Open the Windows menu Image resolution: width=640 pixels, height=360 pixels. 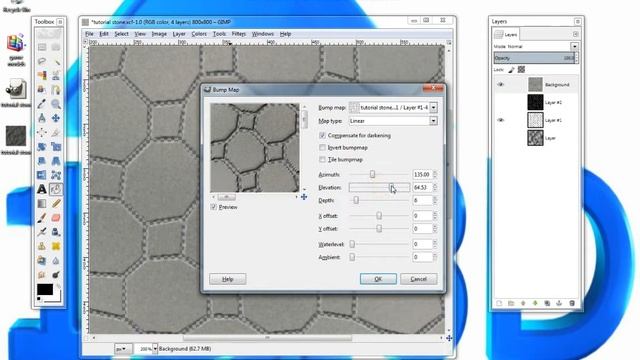262,34
